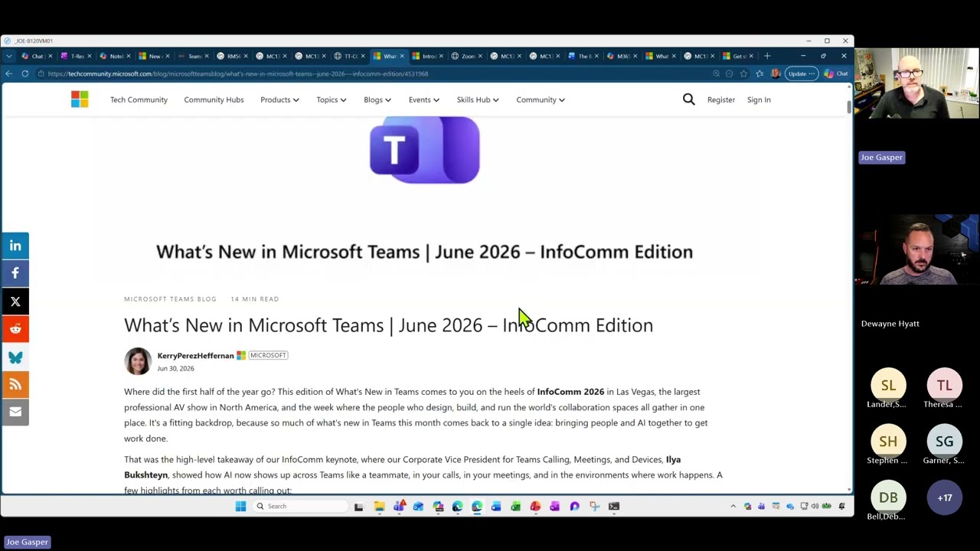Open Excel from taskbar
This screenshot has width=980, height=551.
pos(515,506)
